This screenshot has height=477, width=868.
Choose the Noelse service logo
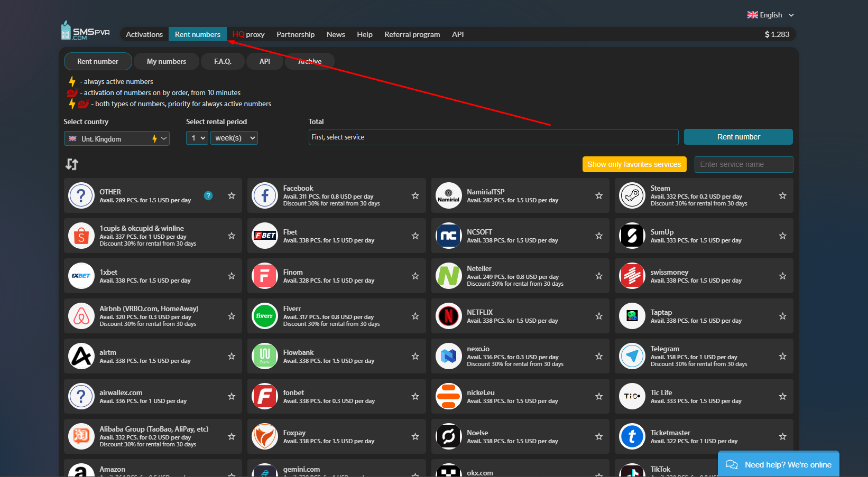click(x=448, y=436)
